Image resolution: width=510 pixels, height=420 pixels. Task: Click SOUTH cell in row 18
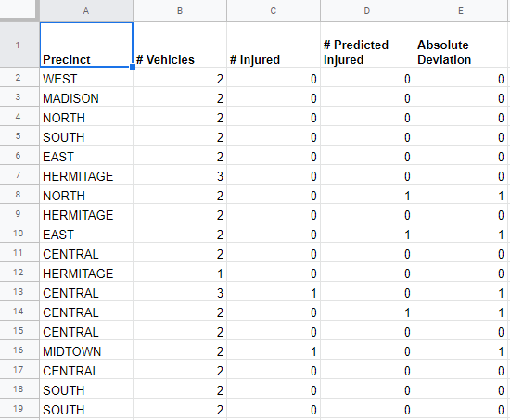[x=86, y=389]
